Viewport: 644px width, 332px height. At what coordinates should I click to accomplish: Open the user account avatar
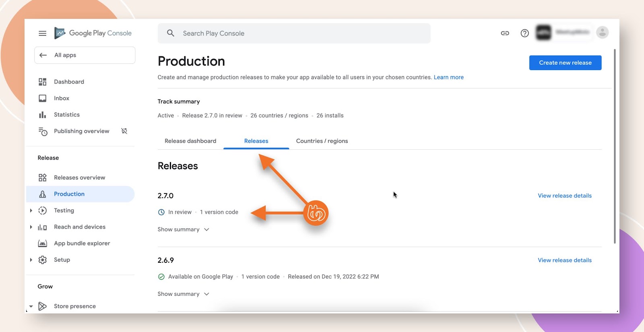tap(602, 32)
